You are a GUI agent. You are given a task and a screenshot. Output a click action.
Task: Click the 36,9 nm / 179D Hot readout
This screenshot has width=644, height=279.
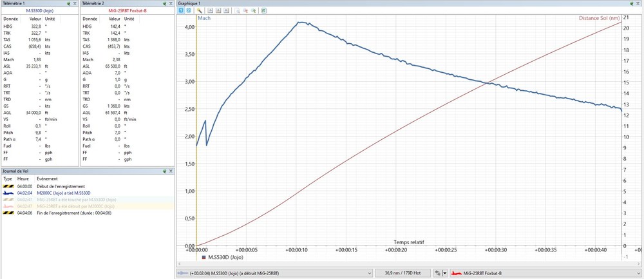(x=403, y=273)
